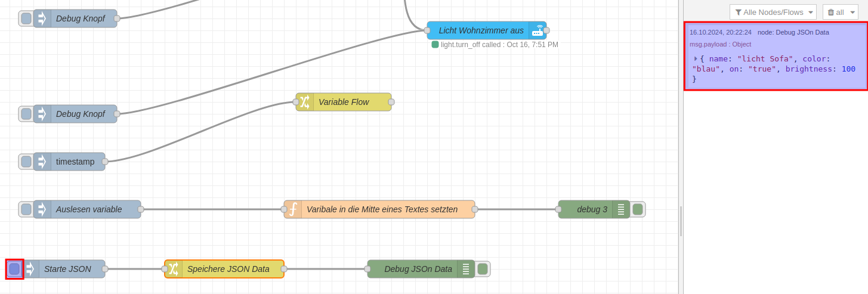Click the debug list icon on Debug JSOn Data node
The image size is (868, 294).
pos(466,269)
